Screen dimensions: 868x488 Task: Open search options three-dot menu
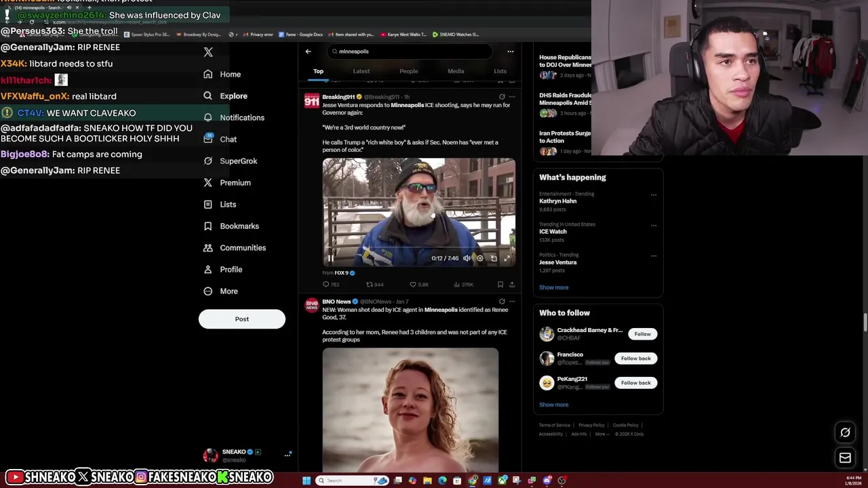click(511, 52)
